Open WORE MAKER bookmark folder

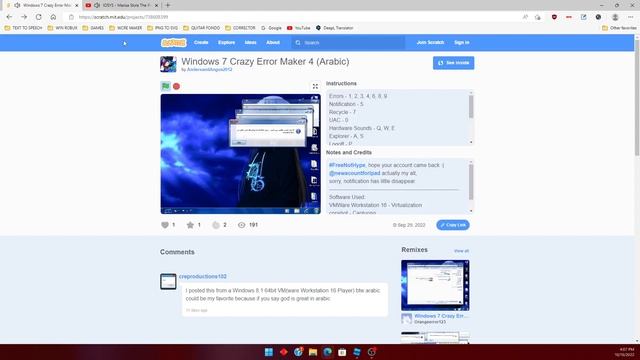click(126, 28)
